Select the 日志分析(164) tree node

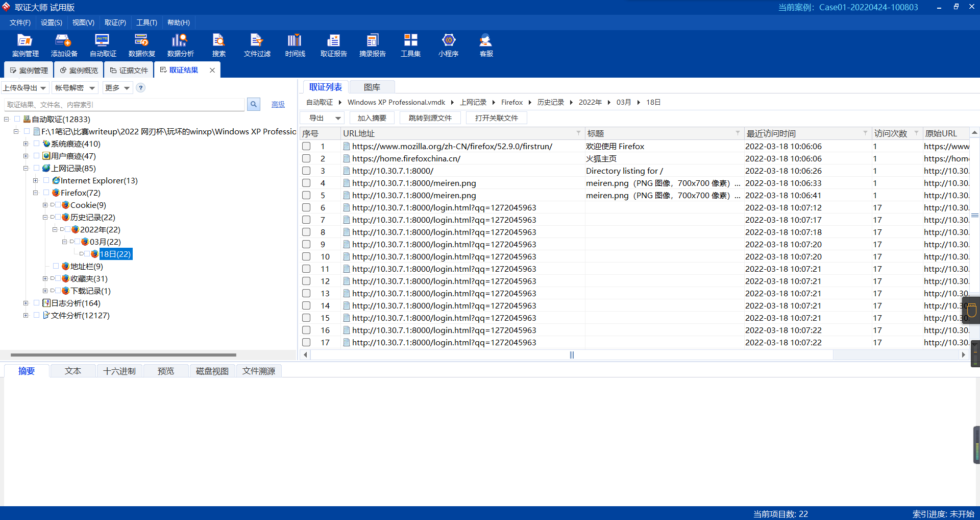76,303
